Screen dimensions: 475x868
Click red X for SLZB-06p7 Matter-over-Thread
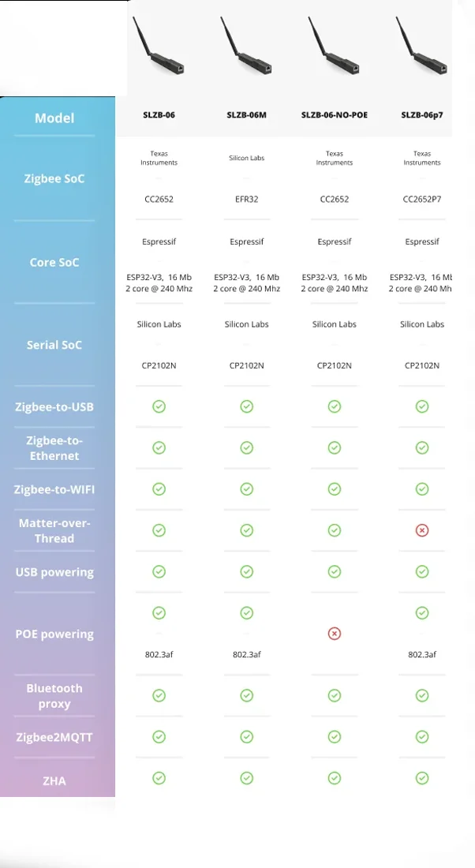[422, 530]
